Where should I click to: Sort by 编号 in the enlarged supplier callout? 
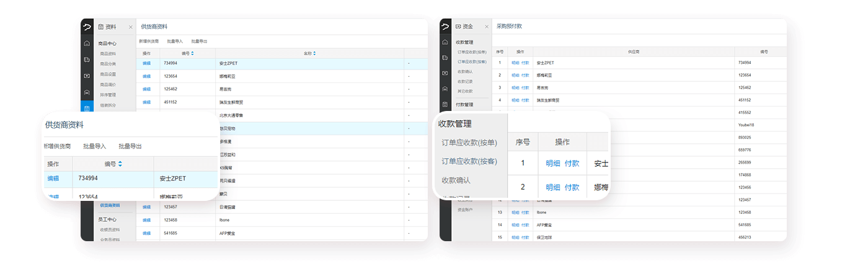click(120, 164)
